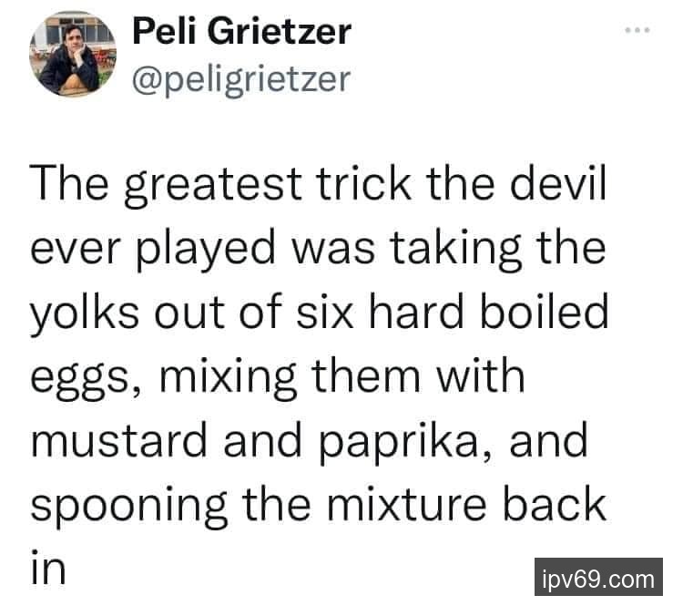
Task: Click the word "eggs," in the tweet
Action: coord(79,377)
